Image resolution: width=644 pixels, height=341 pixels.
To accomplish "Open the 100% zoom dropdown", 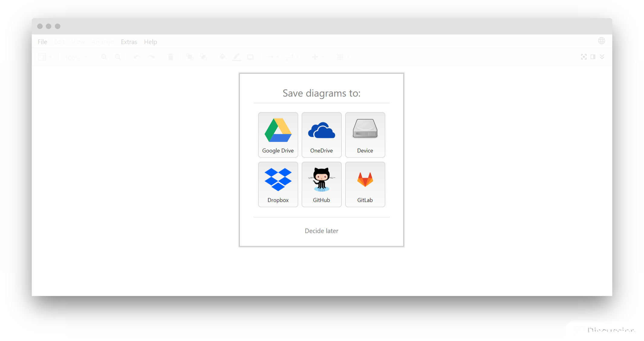I will (x=76, y=58).
